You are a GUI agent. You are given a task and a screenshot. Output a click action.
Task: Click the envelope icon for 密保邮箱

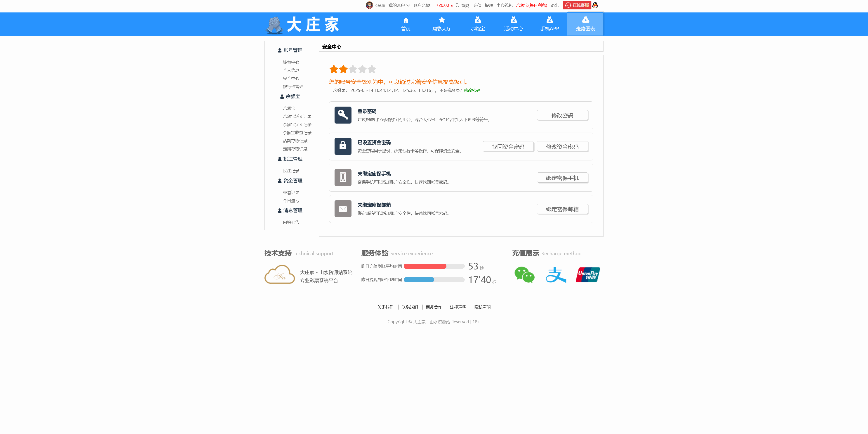coord(343,209)
